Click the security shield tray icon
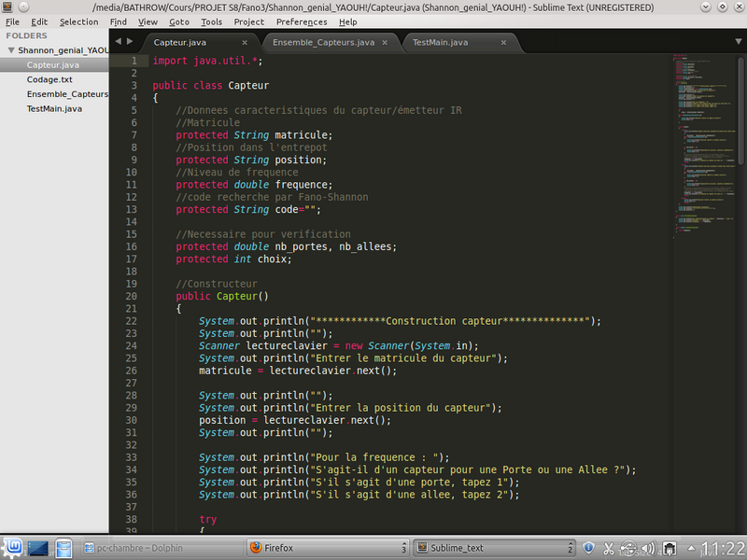Image resolution: width=747 pixels, height=560 pixels. [x=589, y=548]
